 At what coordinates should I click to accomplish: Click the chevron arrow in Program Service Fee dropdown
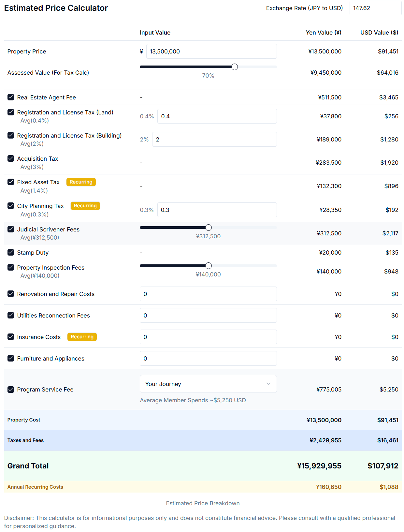click(x=268, y=384)
